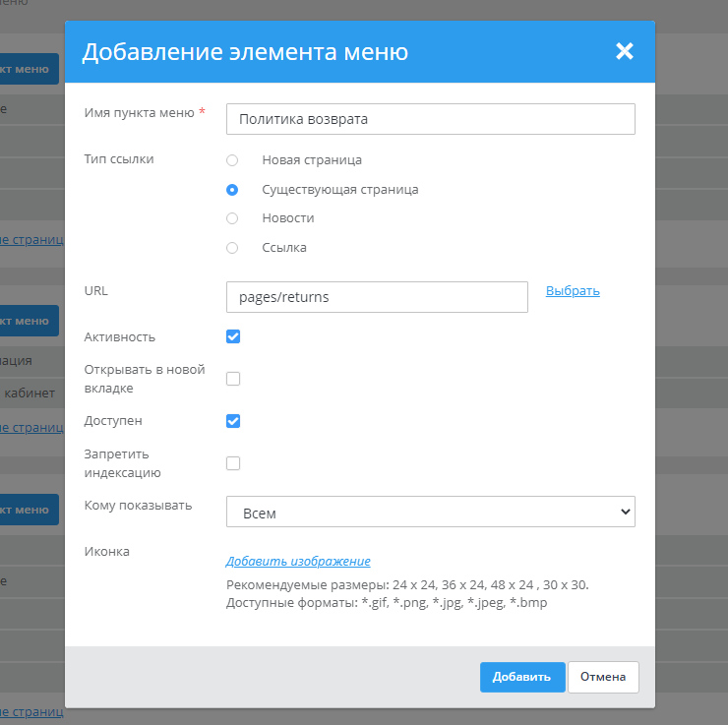This screenshot has width=728, height=725.
Task: Cancel with the 'Отмена' button
Action: 603,677
